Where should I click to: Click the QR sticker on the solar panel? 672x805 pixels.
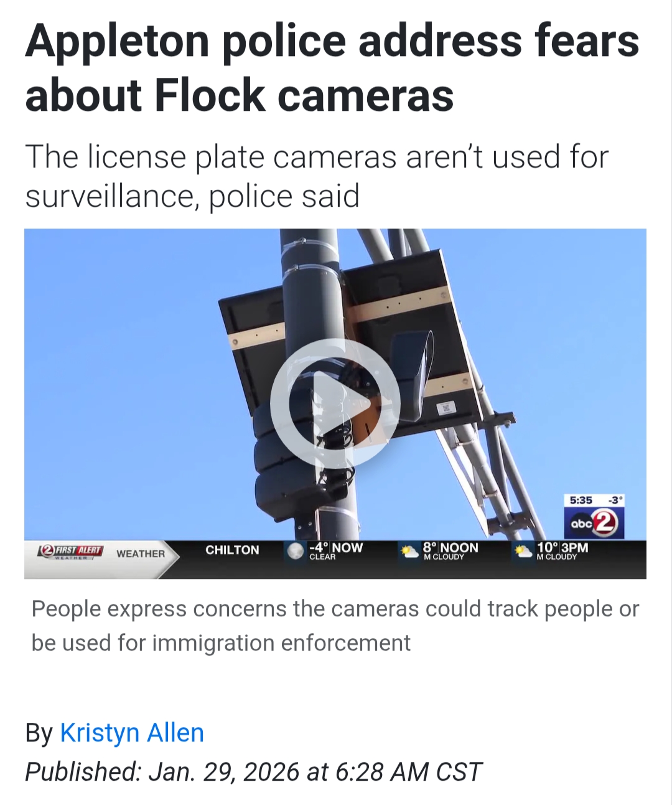click(x=446, y=408)
